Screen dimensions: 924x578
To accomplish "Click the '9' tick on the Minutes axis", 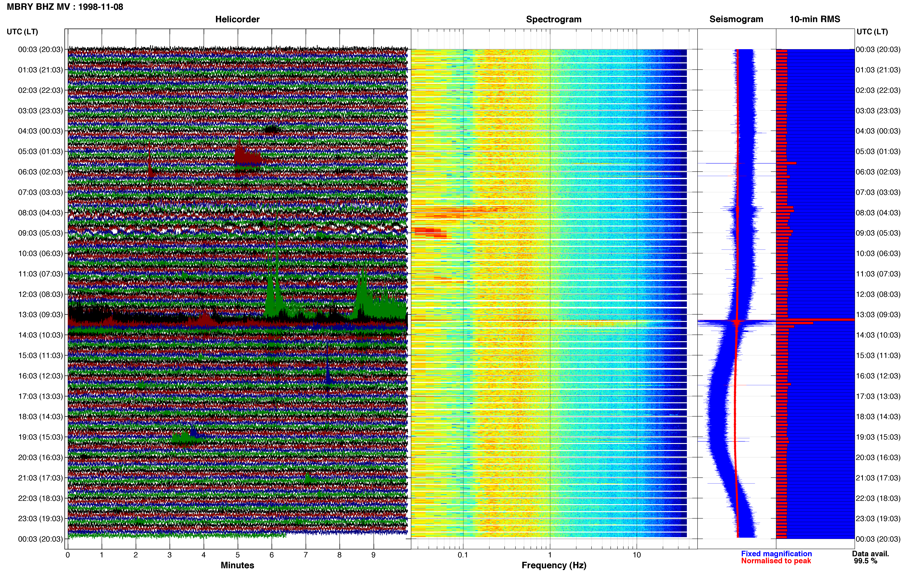I will pyautogui.click(x=373, y=555).
